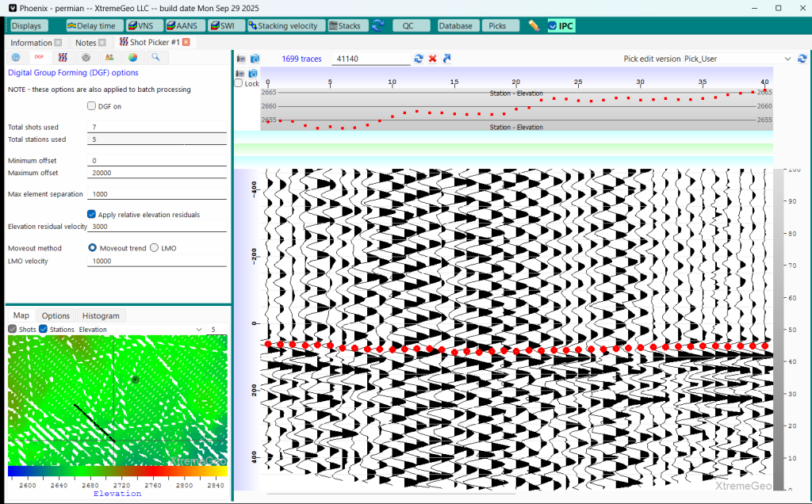Open the Database button

(456, 25)
